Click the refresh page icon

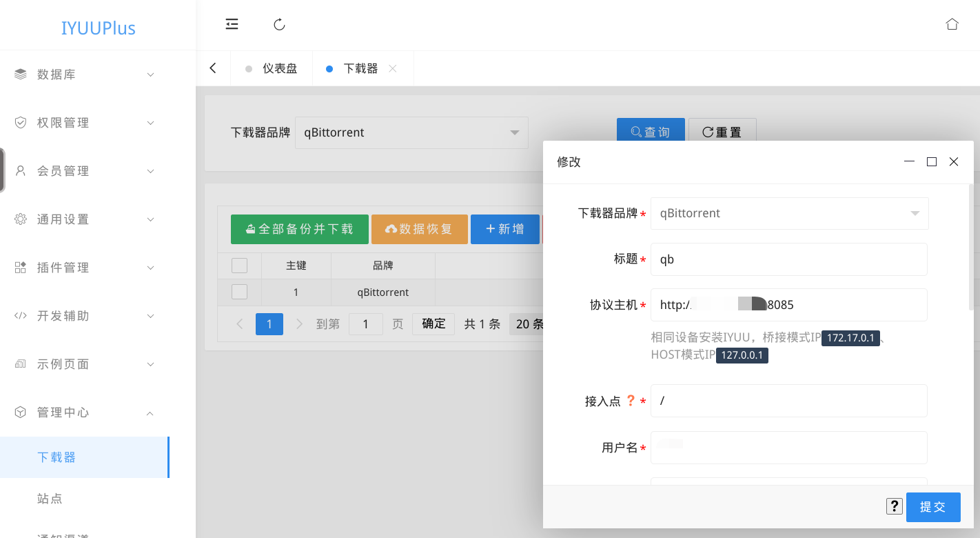click(279, 25)
